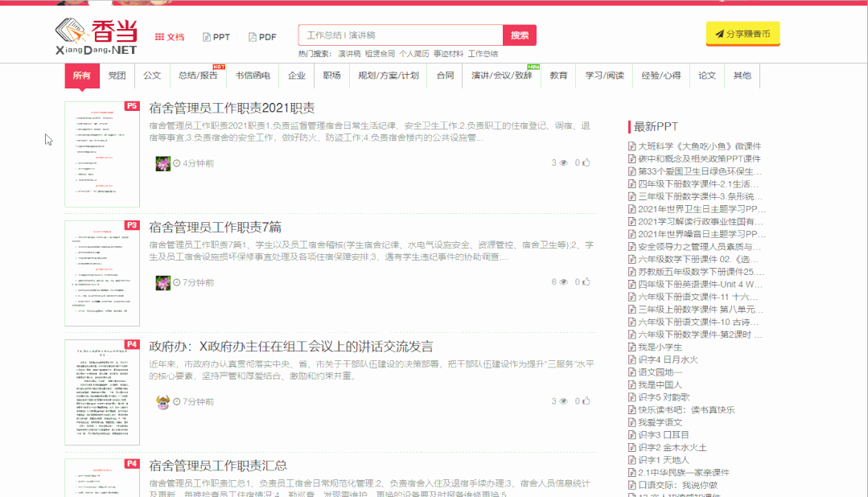
Task: Open PPT link 识字4 日月水火
Action: tap(668, 359)
